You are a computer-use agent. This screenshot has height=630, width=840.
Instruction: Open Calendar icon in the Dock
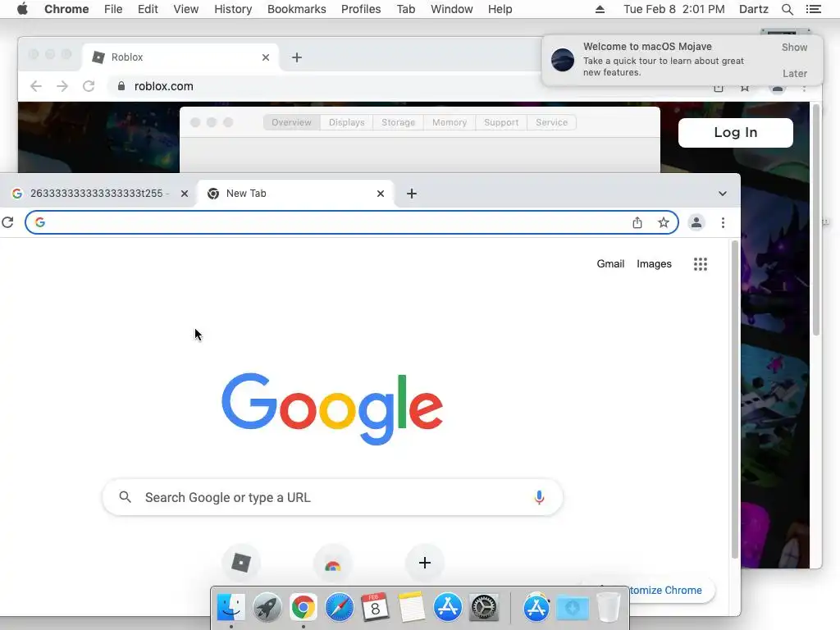coord(375,608)
